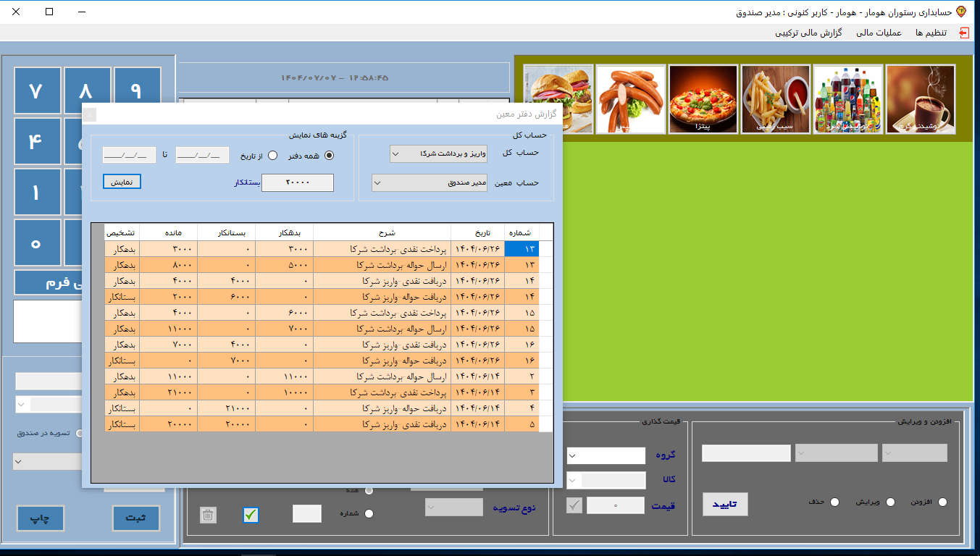Pick the sausage category image
The image size is (980, 556).
click(x=630, y=99)
